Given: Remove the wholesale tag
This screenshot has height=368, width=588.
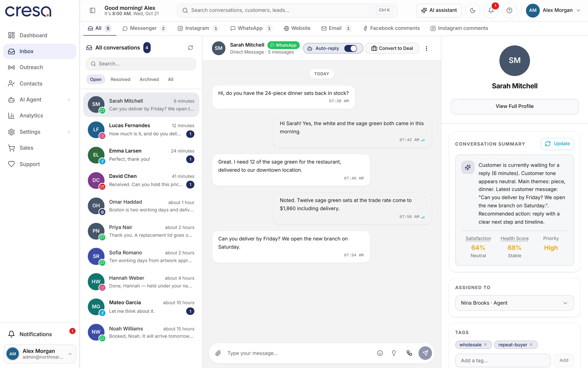Looking at the screenshot, I should (x=485, y=345).
